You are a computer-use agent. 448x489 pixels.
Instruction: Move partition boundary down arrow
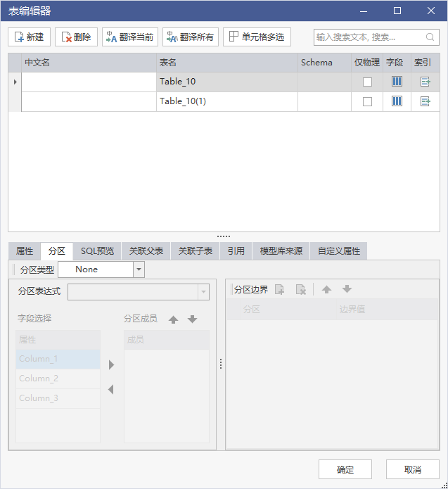click(347, 289)
